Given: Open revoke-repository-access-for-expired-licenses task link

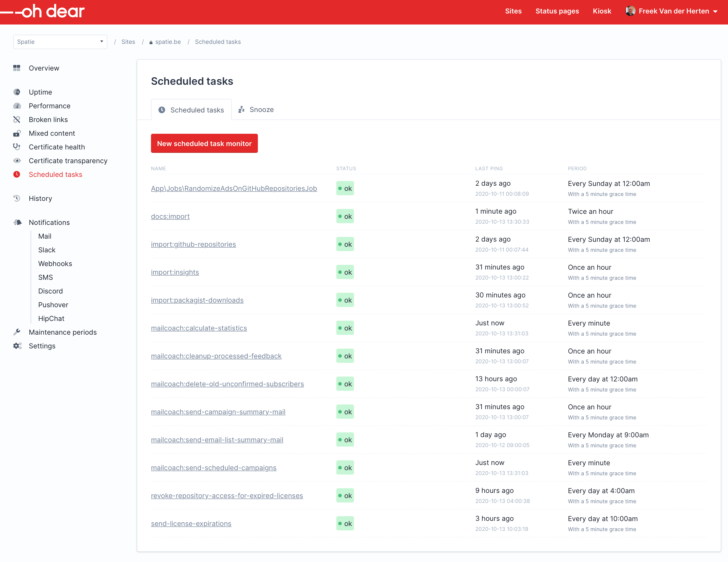Looking at the screenshot, I should pos(227,496).
